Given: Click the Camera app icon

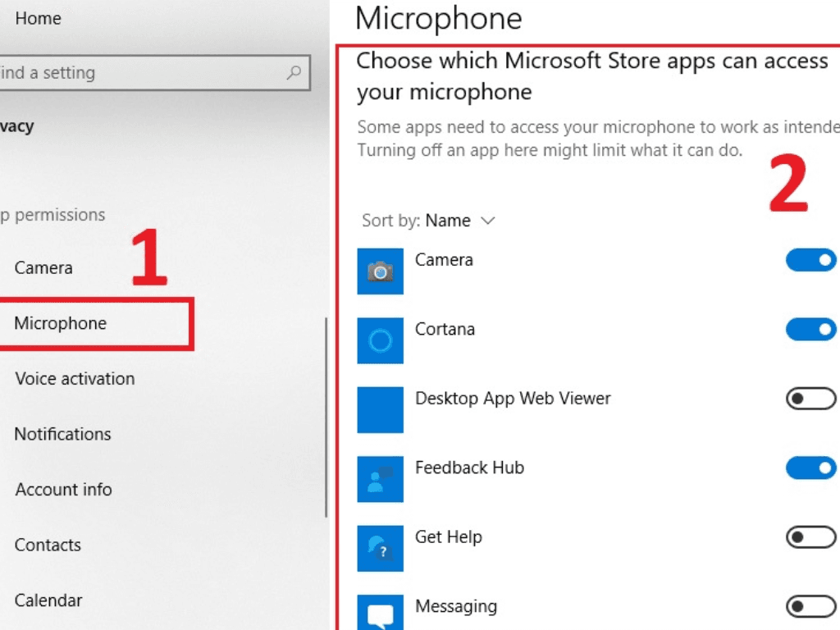Looking at the screenshot, I should [380, 272].
